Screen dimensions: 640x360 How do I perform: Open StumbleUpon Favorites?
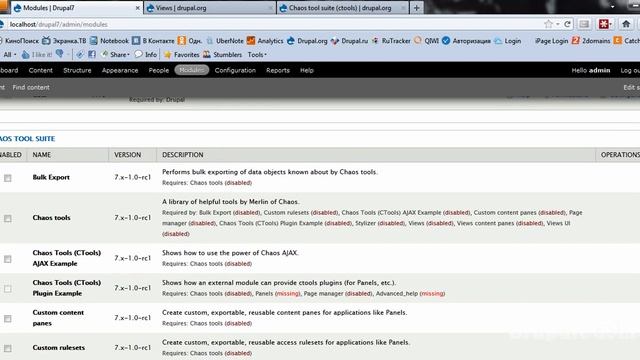[x=181, y=54]
